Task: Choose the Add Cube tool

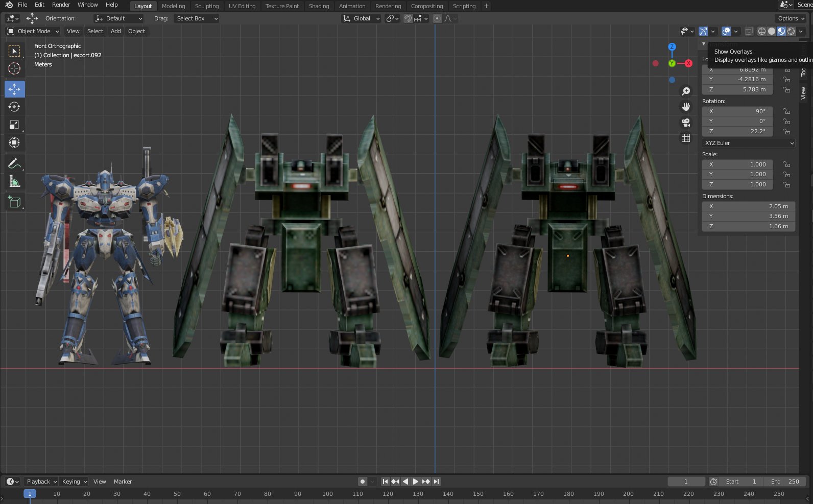Action: coord(14,202)
